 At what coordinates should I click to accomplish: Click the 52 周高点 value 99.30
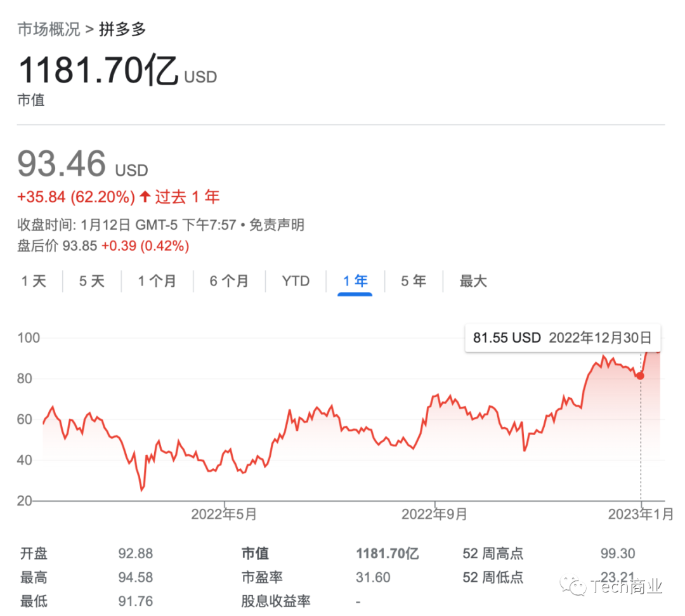[618, 554]
